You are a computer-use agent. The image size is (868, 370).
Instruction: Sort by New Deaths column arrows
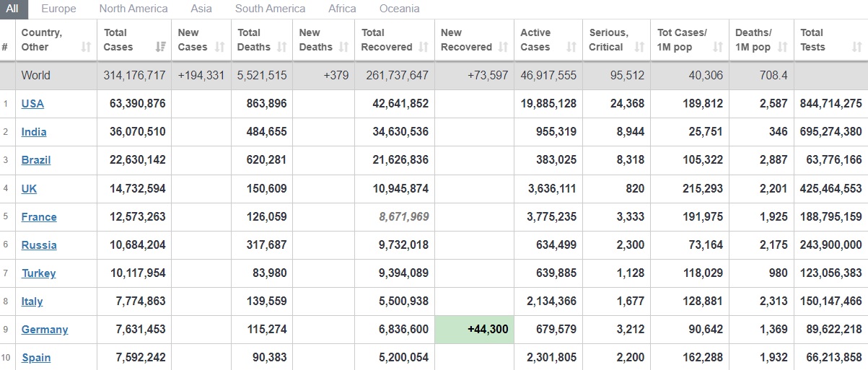coord(343,48)
